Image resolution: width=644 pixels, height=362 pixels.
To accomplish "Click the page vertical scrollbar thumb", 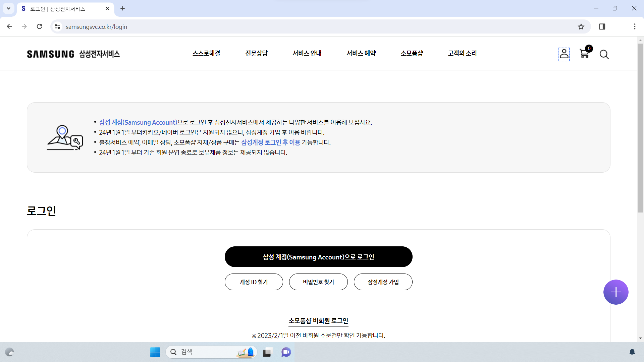I will click(x=640, y=127).
